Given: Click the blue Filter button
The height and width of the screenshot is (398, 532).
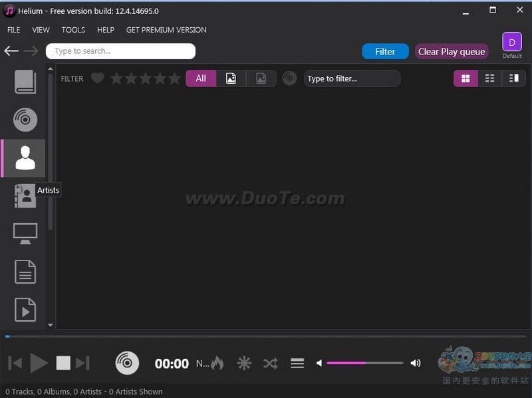Looking at the screenshot, I should point(385,51).
